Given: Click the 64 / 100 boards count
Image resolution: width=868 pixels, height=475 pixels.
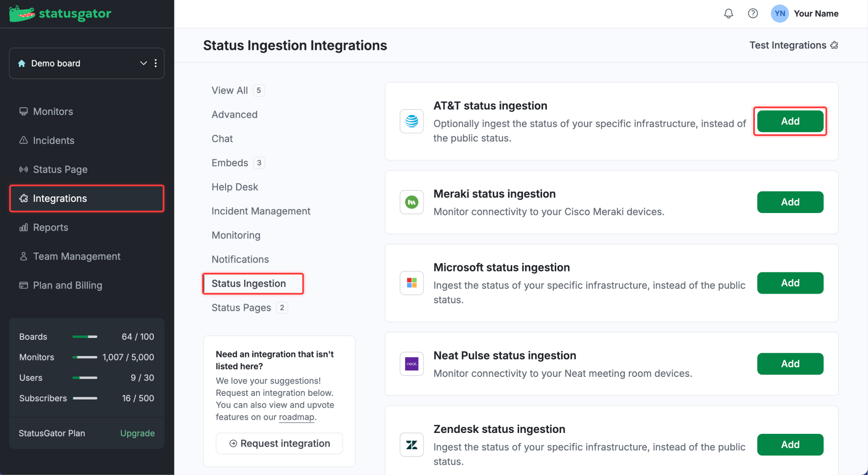Looking at the screenshot, I should click(138, 337).
